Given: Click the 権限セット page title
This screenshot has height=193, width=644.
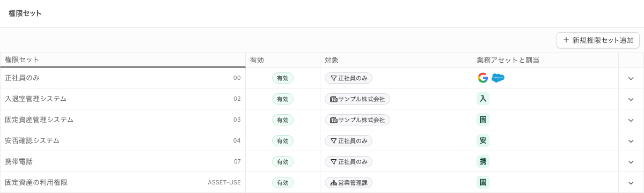Looking at the screenshot, I should [25, 13].
